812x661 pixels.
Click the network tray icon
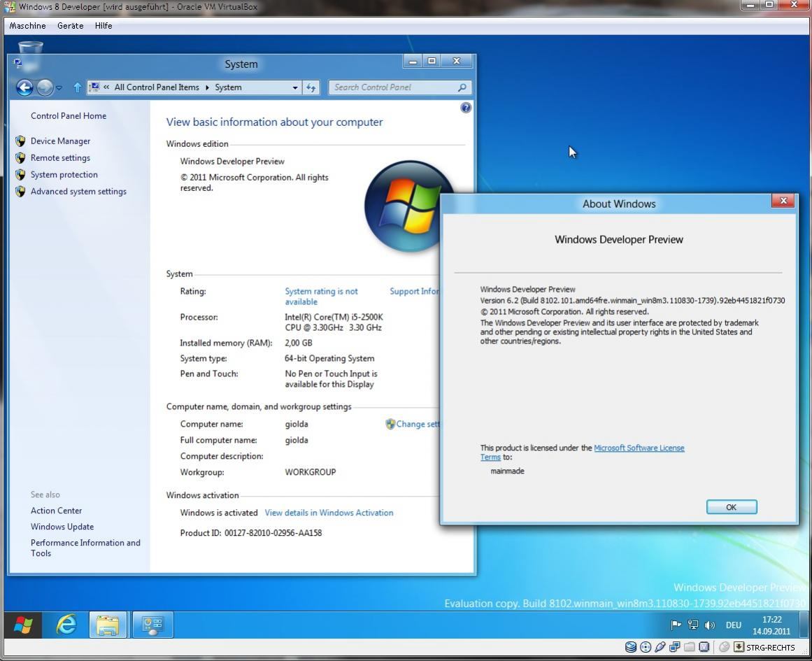tap(693, 625)
